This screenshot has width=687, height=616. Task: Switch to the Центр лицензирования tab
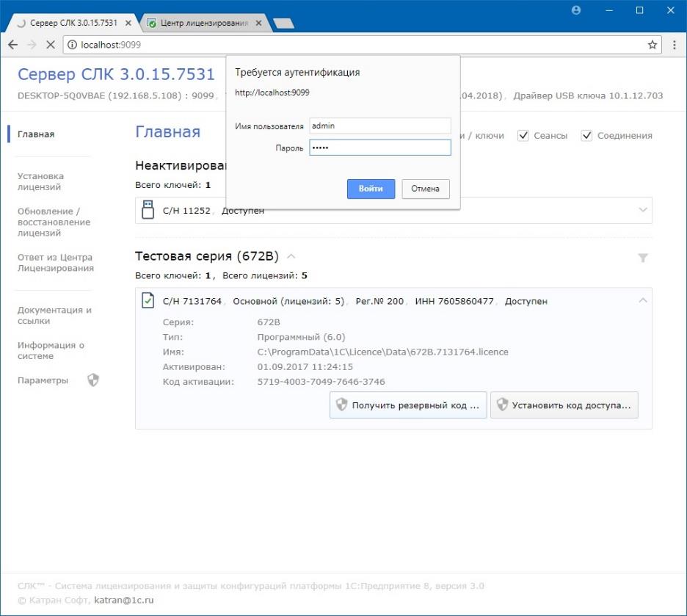pyautogui.click(x=204, y=23)
